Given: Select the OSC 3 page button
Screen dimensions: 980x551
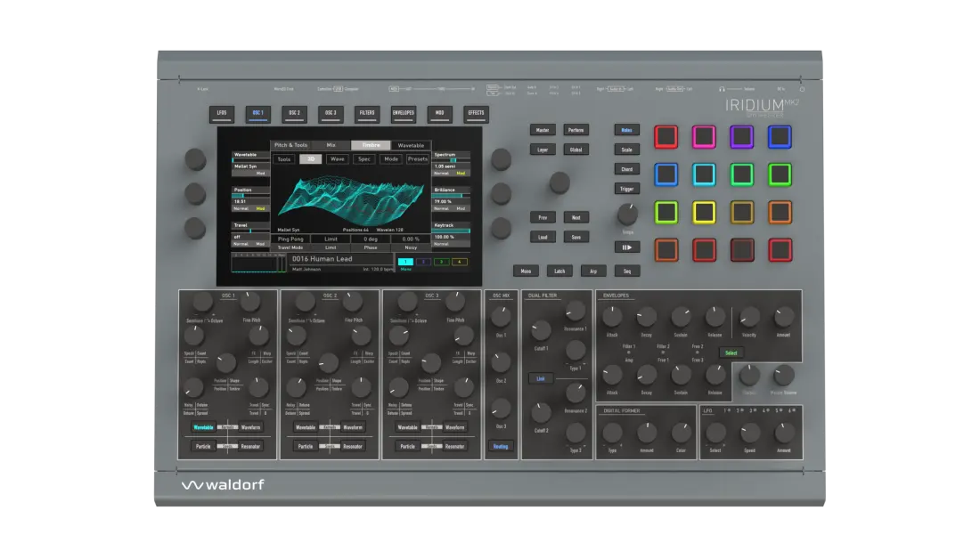Looking at the screenshot, I should [331, 114].
